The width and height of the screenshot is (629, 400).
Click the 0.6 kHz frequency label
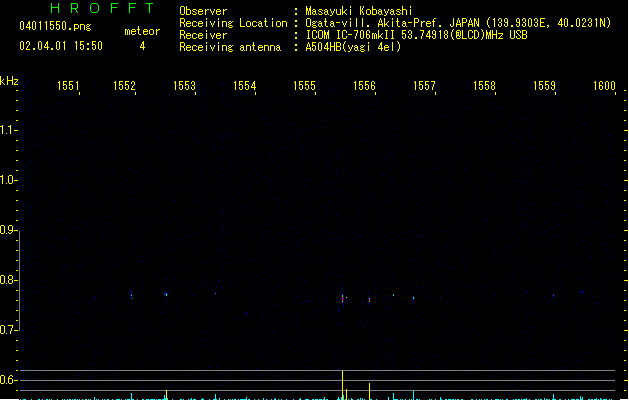coord(8,380)
